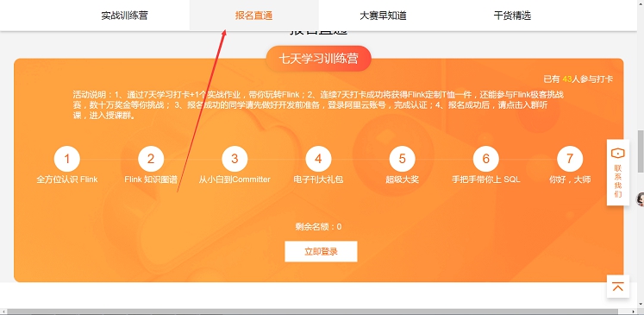Click the 联系我们 vertical text
The width and height of the screenshot is (644, 315).
pyautogui.click(x=618, y=181)
